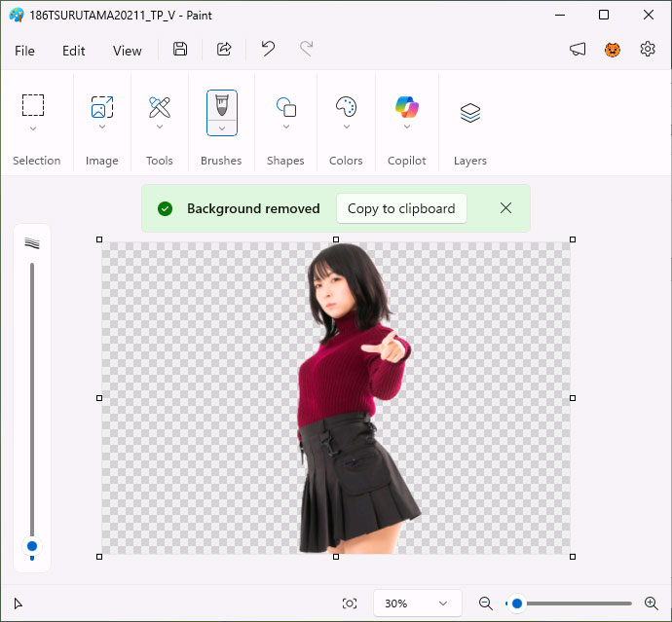This screenshot has width=672, height=622.
Task: Maximize the Paint window
Action: (x=604, y=15)
